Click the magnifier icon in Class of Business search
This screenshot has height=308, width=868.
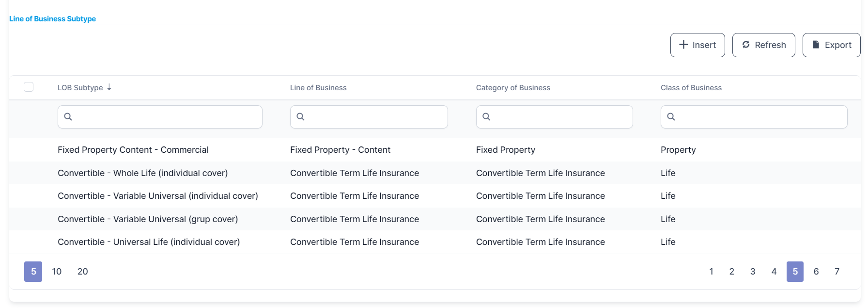(x=671, y=116)
